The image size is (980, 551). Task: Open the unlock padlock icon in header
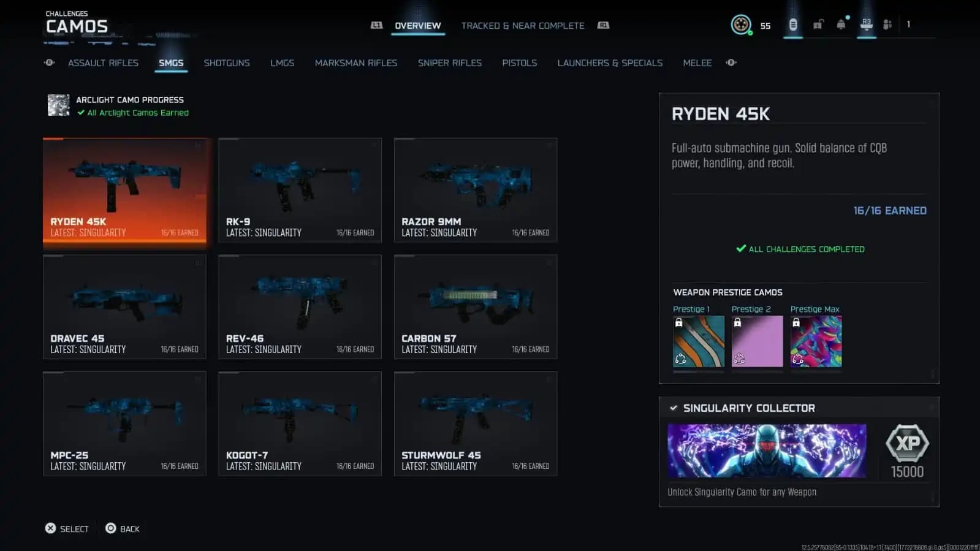(818, 25)
